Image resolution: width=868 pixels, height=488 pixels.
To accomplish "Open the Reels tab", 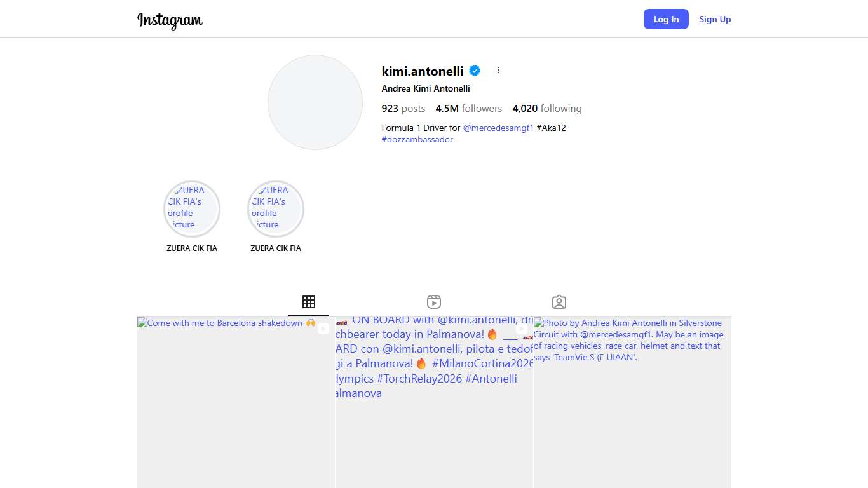I will (x=434, y=302).
